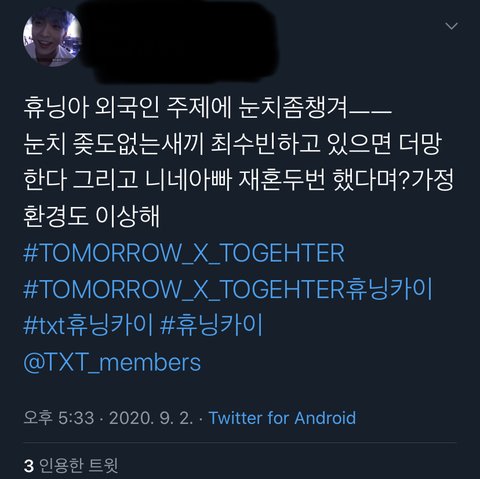
Task: Open the tweet options chevron menu
Action: [x=451, y=26]
